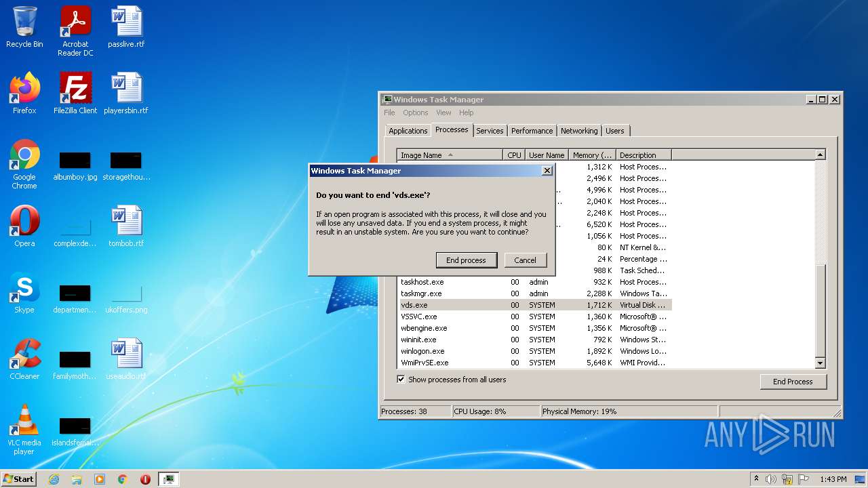The image size is (868, 488).
Task: Select the wininit.exe process row
Action: coord(534,340)
